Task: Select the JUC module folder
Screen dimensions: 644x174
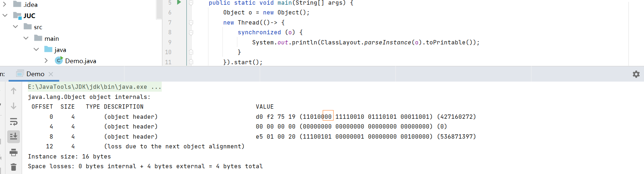Action: (x=29, y=16)
